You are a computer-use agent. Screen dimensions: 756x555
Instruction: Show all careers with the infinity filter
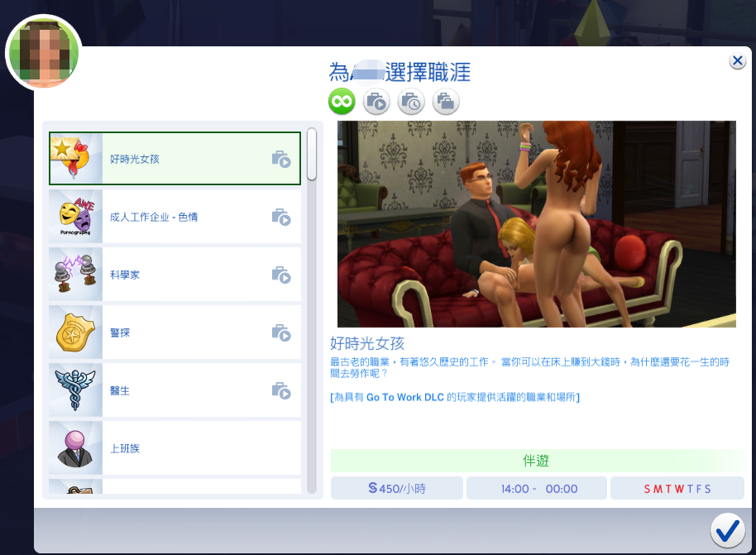pos(342,102)
